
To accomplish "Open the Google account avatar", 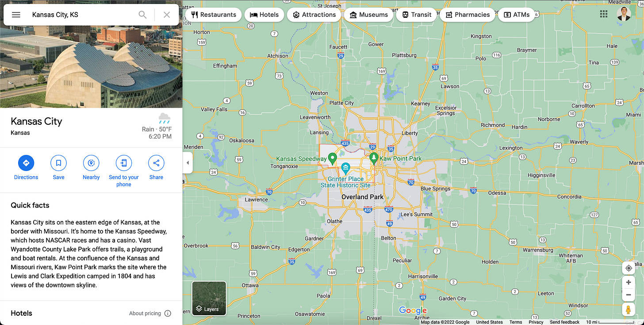I will point(624,14).
